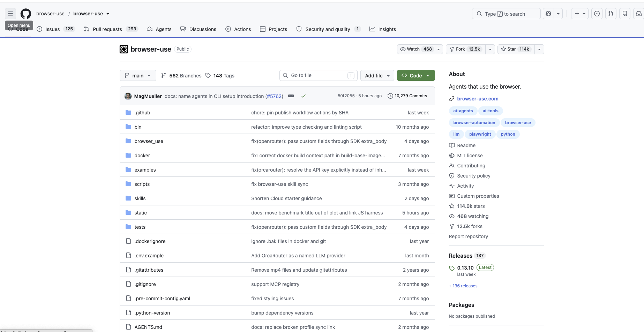This screenshot has width=644, height=332.
Task: Click the browser-use repository logo avatar
Action: (x=124, y=49)
